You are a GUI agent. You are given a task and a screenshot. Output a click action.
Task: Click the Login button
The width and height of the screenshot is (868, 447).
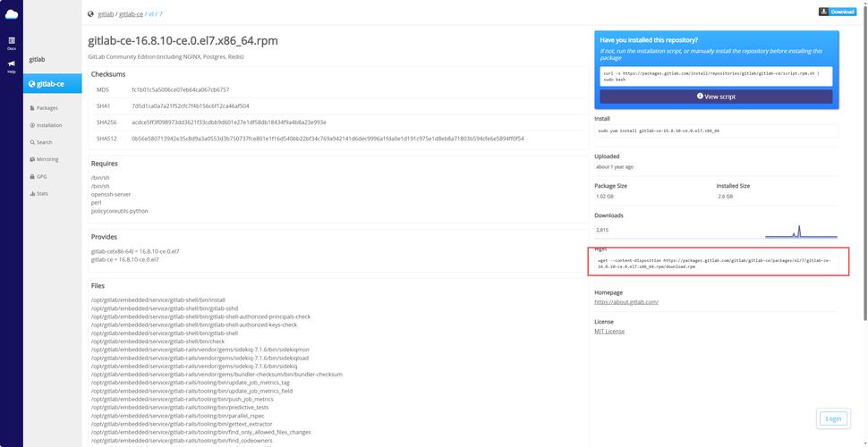(833, 418)
